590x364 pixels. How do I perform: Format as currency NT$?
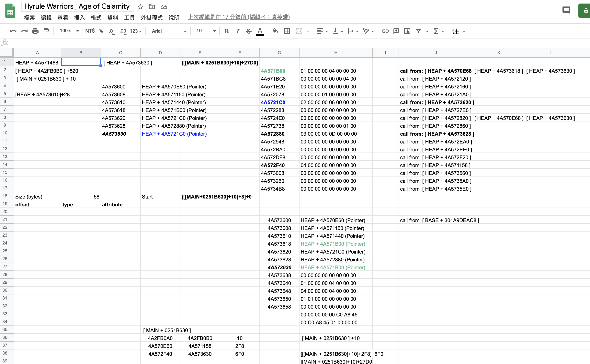pos(90,31)
